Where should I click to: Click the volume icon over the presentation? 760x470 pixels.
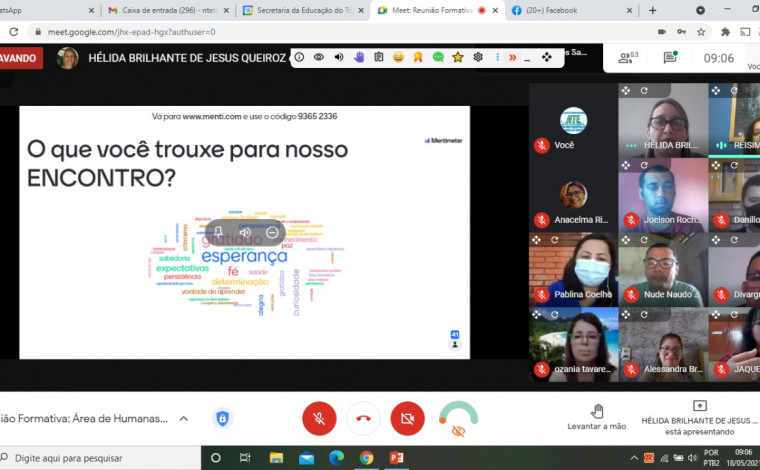click(245, 232)
